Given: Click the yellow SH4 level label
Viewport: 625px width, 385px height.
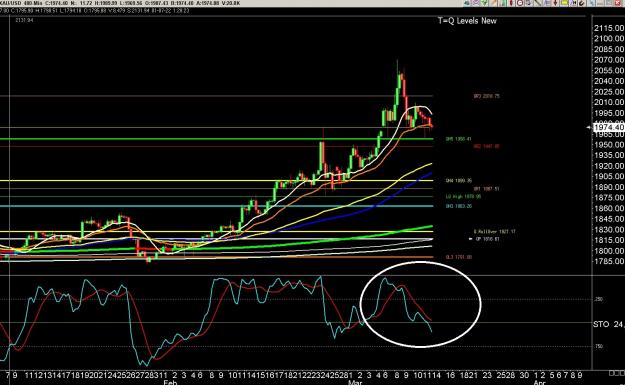Looking at the screenshot, I should [458, 181].
